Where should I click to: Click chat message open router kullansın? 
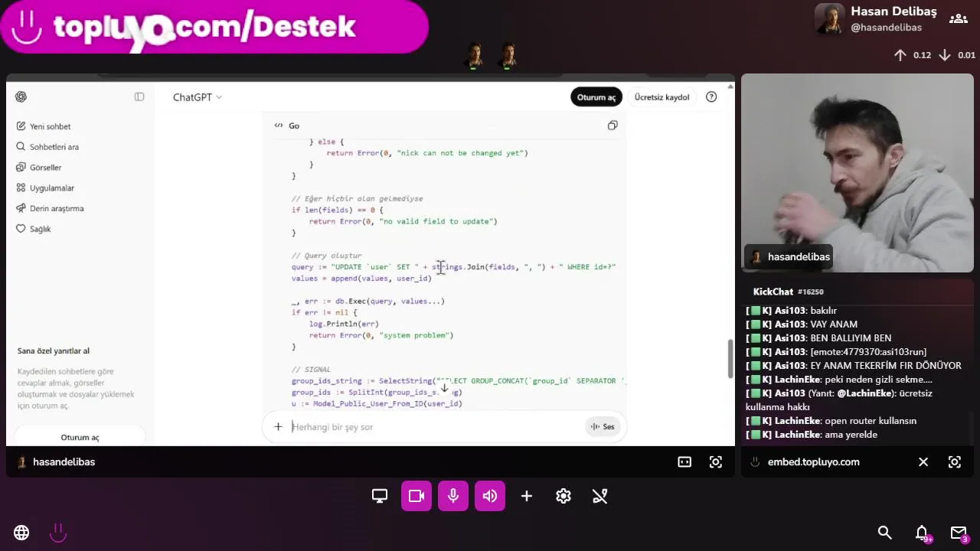click(870, 421)
